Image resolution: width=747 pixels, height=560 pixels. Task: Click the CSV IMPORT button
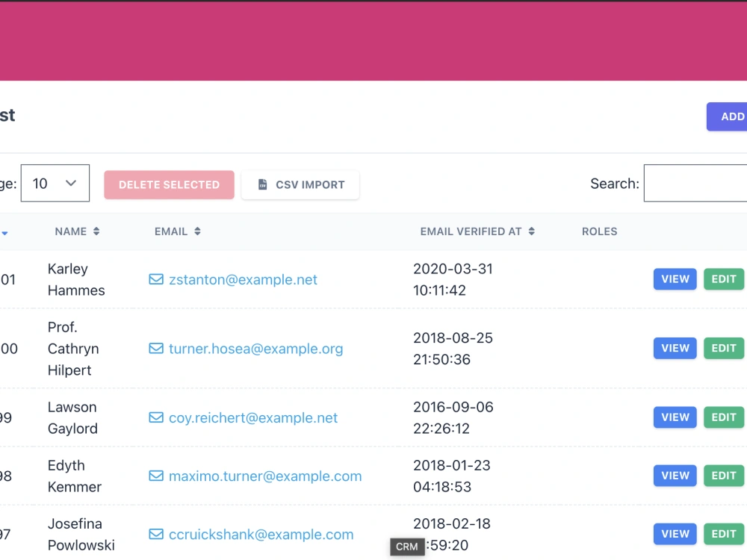click(x=300, y=184)
